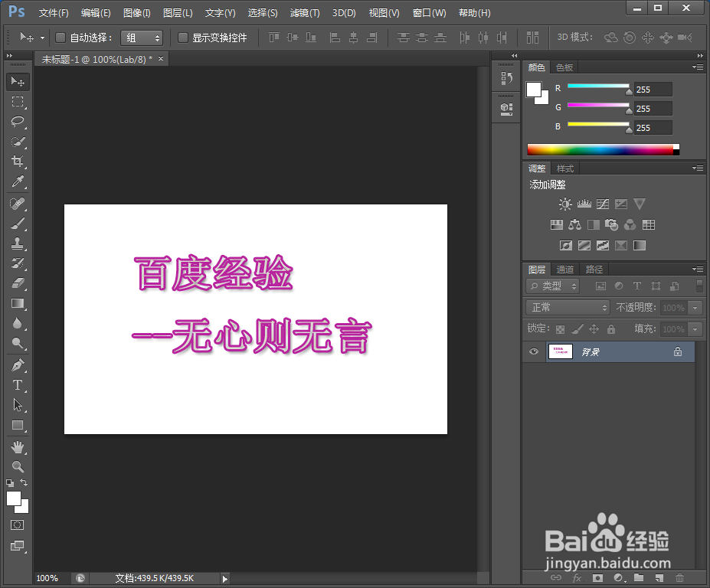
Task: Select the Dodge tool
Action: point(18,343)
